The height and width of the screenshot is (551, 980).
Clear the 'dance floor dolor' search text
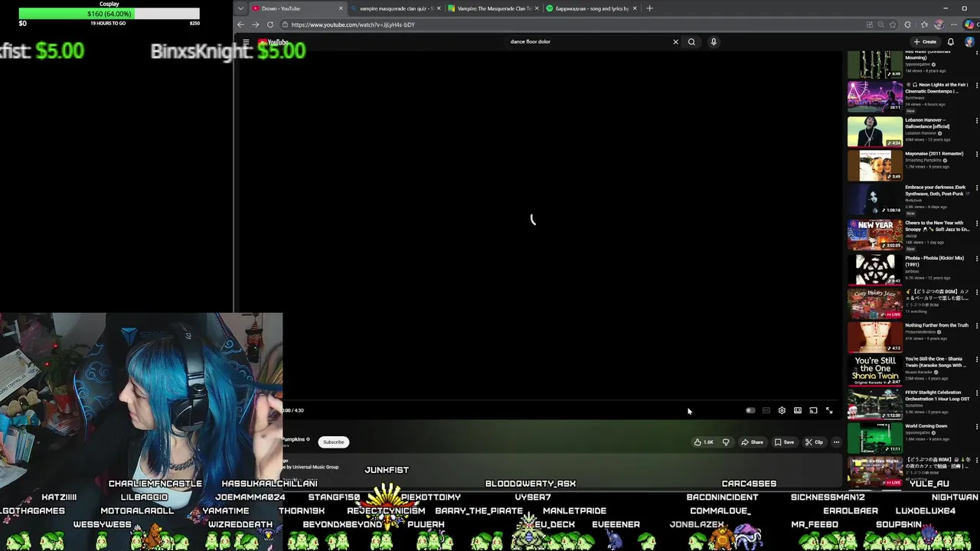(x=675, y=42)
